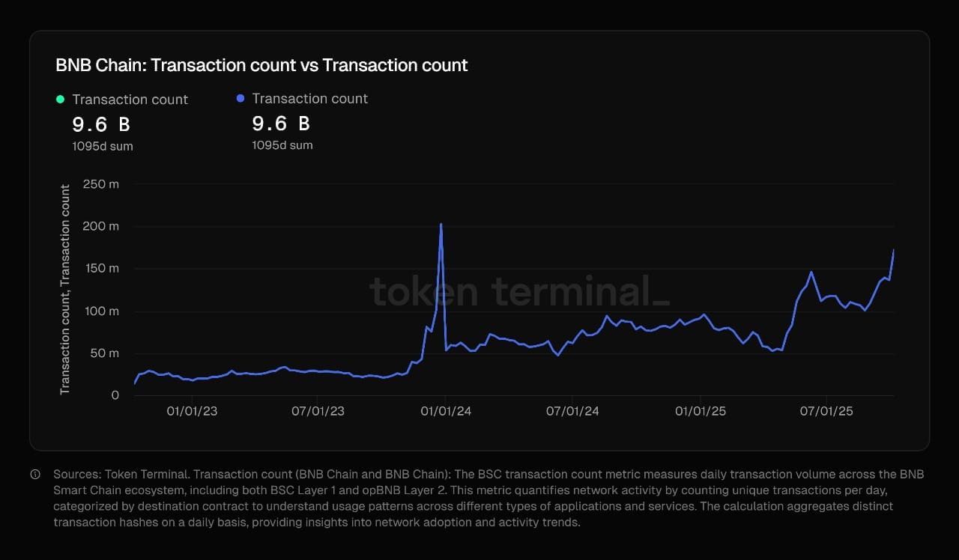Click the 01/01/25 x-axis date label
This screenshot has width=959, height=560.
(701, 411)
